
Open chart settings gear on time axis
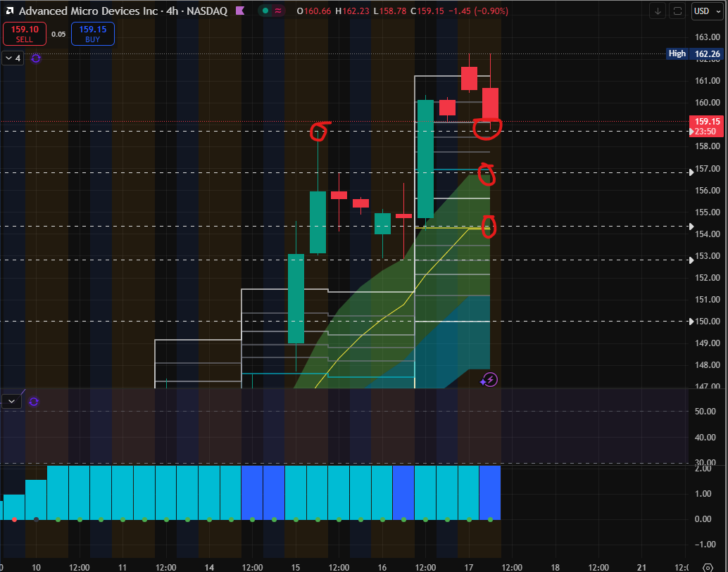point(708,568)
